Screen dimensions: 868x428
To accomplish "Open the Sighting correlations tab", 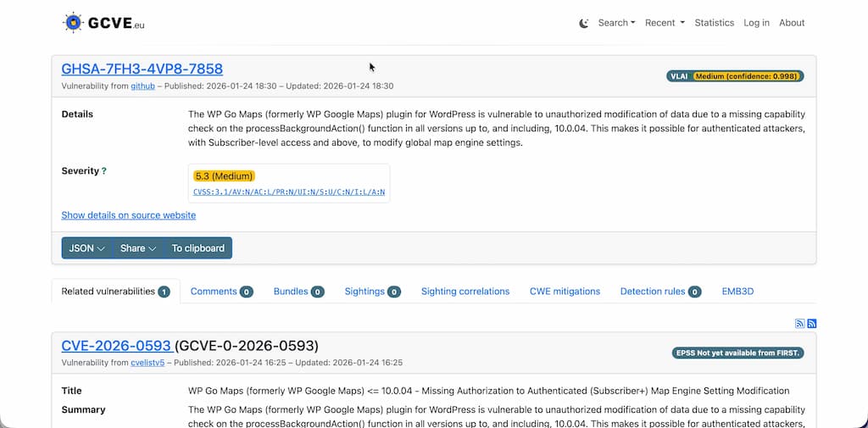I will [465, 292].
